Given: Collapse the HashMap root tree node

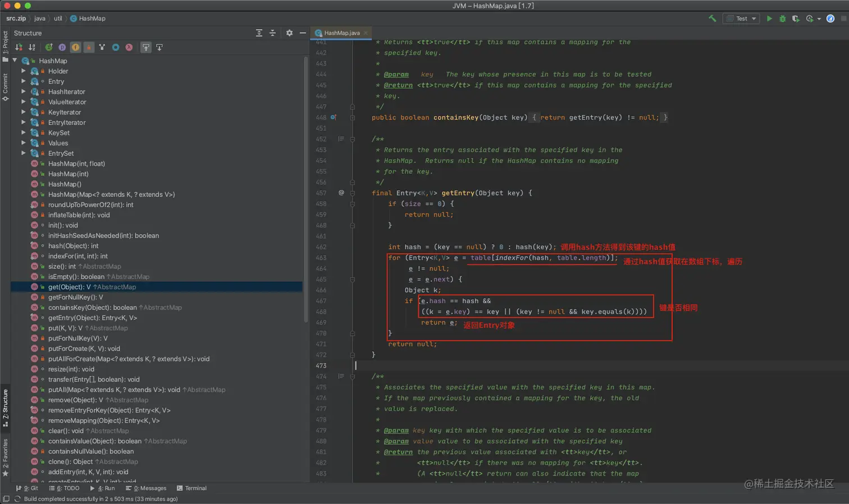Looking at the screenshot, I should (x=15, y=61).
